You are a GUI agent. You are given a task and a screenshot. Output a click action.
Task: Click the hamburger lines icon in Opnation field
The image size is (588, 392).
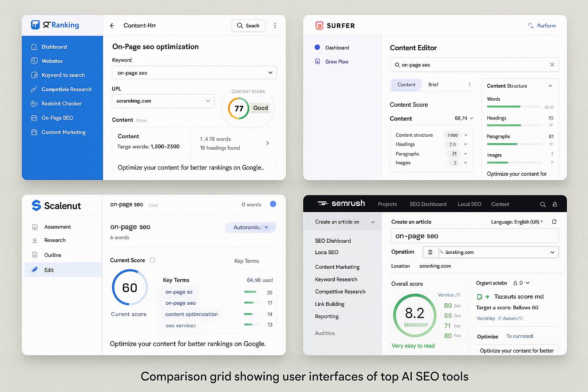[x=430, y=252]
